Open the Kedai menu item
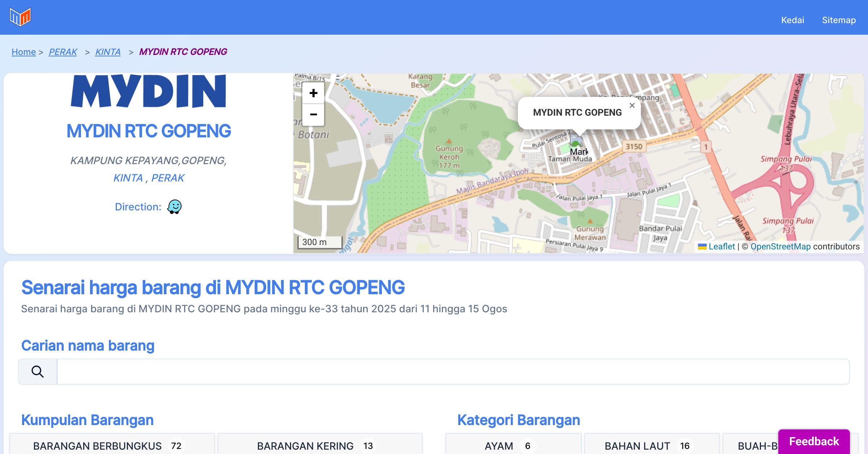868x454 pixels. click(792, 20)
